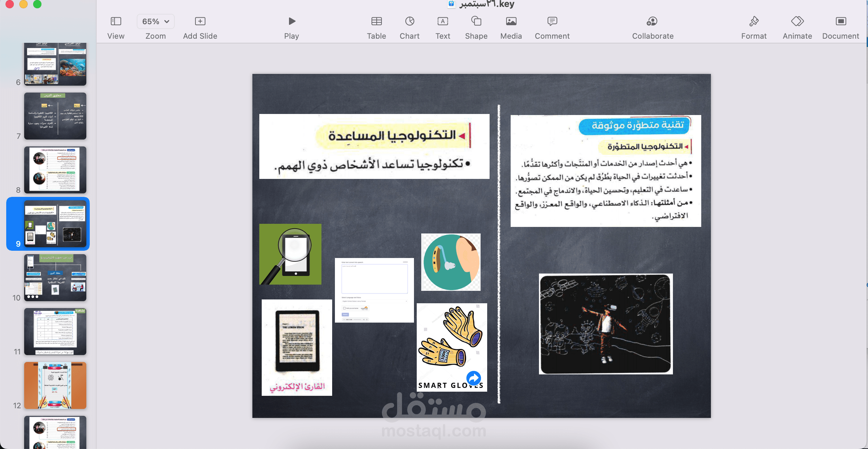868x449 pixels.
Task: Open the Shape library
Action: coord(476,21)
